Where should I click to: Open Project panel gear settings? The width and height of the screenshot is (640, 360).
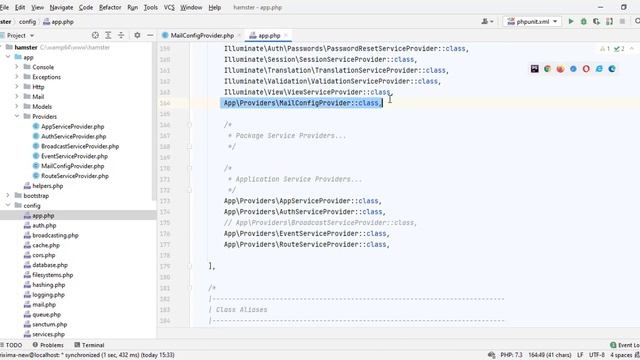point(137,36)
